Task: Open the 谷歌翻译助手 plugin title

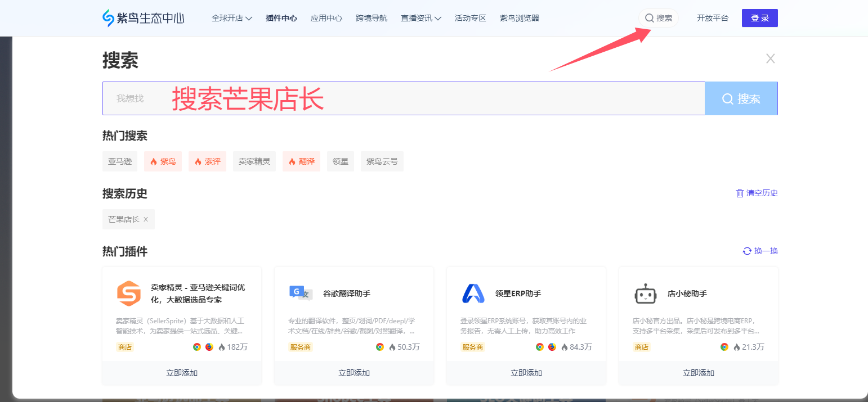Action: (x=347, y=293)
